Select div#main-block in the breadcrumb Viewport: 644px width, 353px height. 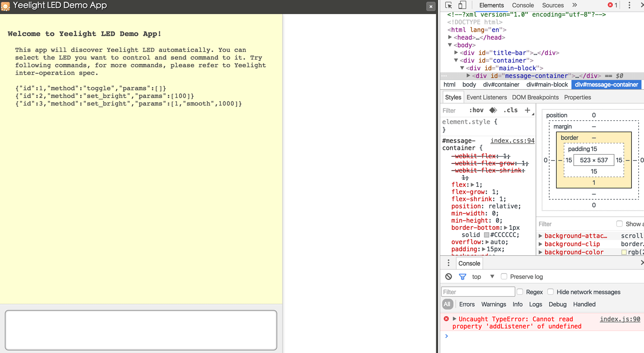click(547, 85)
